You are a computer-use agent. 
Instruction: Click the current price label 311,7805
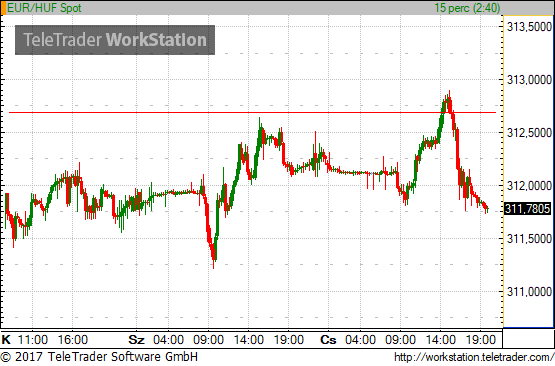528,208
